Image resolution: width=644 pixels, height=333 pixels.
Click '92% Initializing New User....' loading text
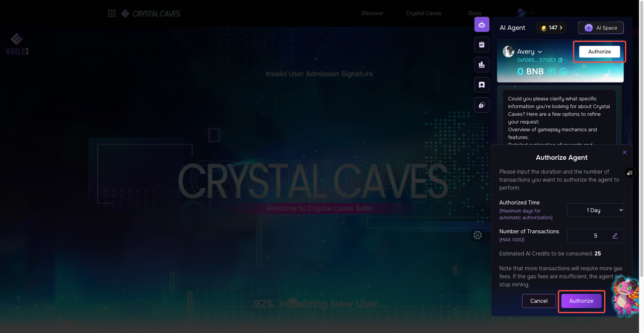[x=321, y=304]
